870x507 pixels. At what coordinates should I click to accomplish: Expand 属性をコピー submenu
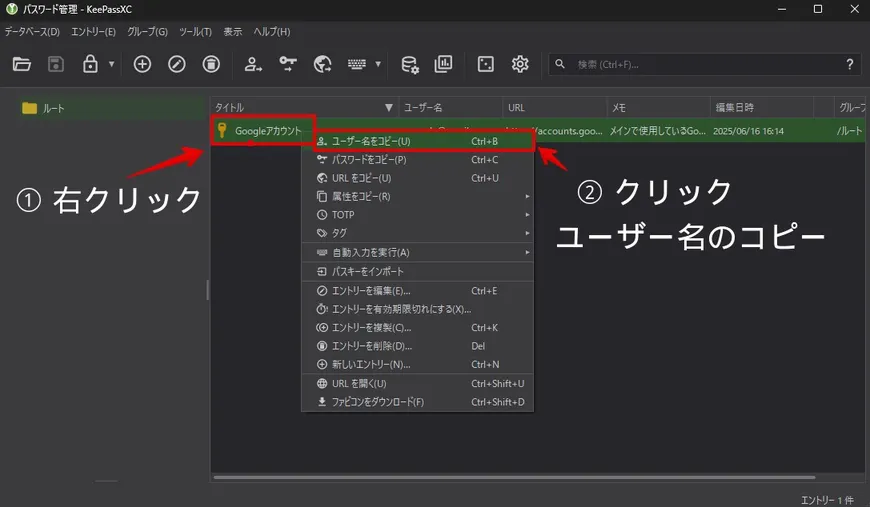(418, 196)
